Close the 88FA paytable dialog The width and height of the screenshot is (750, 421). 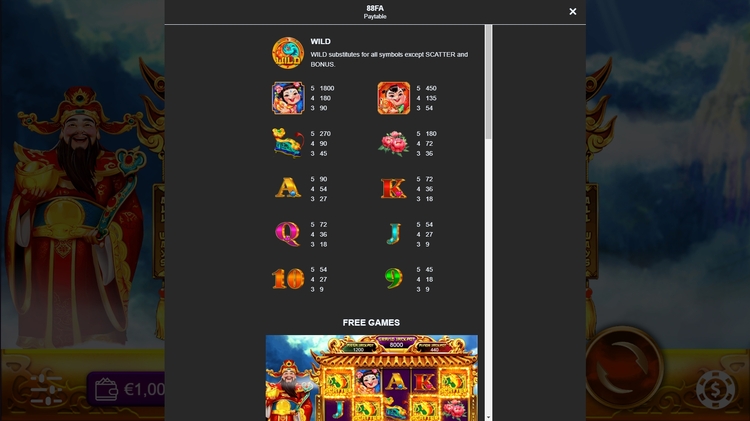[573, 11]
